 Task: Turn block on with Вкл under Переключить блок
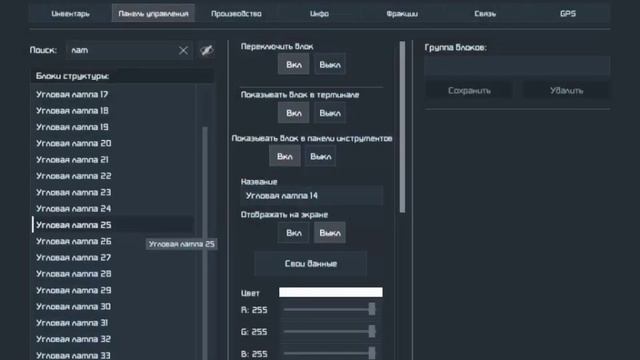tap(293, 64)
